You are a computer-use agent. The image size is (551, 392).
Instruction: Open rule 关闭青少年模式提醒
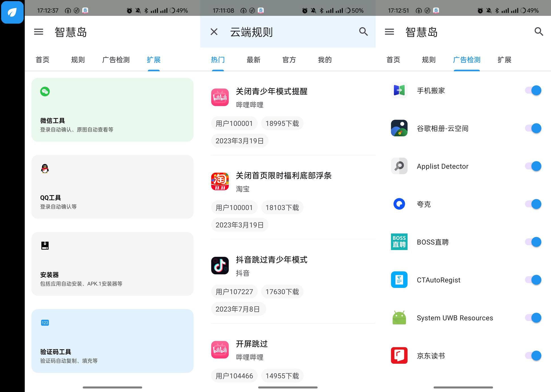[x=272, y=91]
